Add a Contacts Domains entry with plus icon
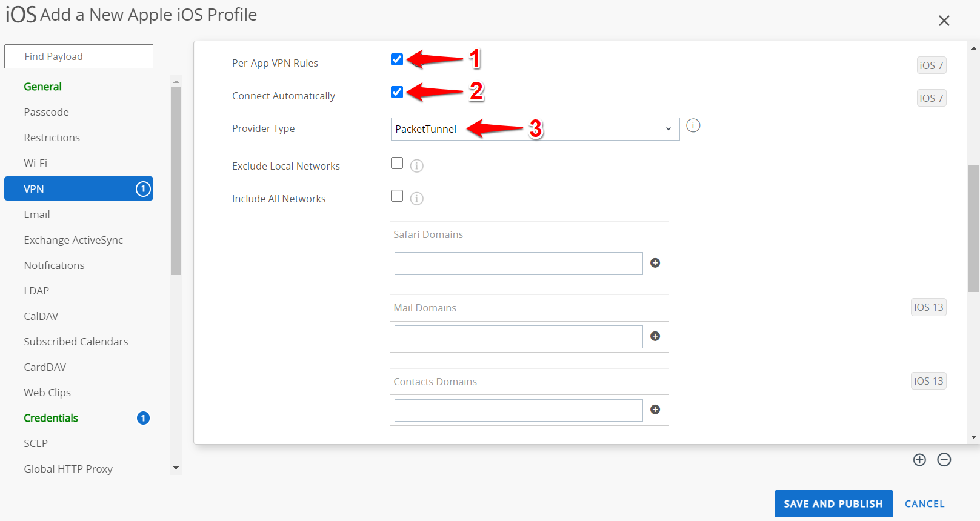 (655, 410)
